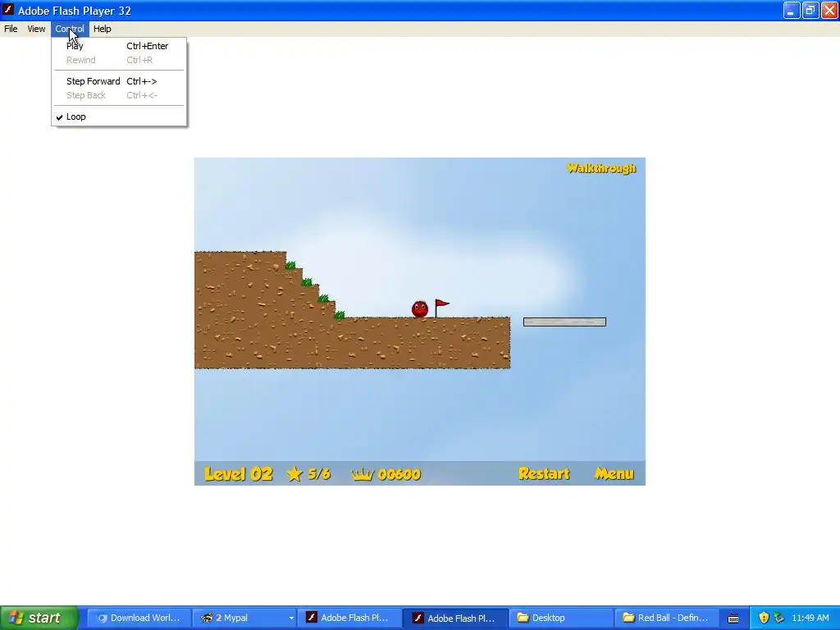Switch to Download Worl... taskbar window
Image resolution: width=840 pixels, height=630 pixels.
138,618
